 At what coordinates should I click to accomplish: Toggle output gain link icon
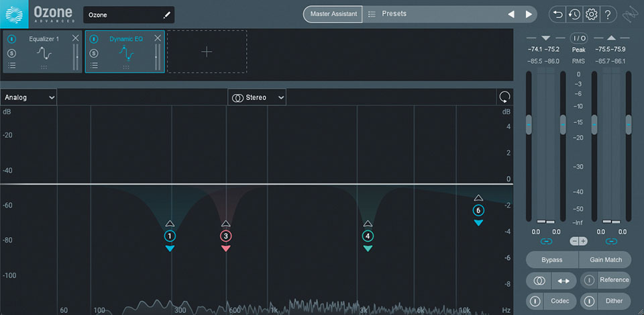pyautogui.click(x=612, y=241)
